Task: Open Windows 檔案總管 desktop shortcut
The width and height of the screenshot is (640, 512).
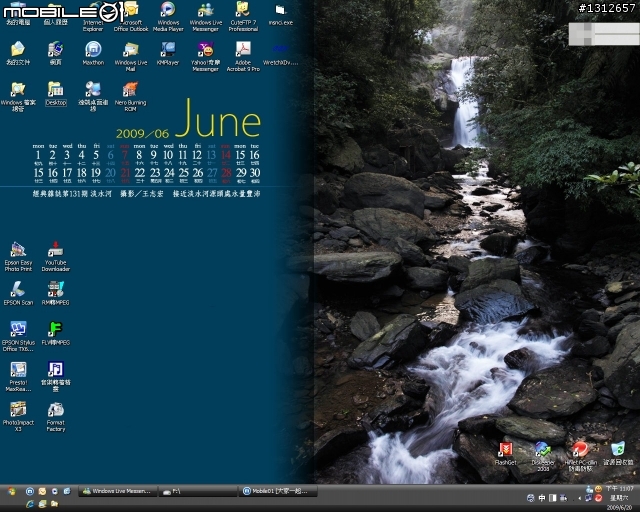Action: tap(18, 96)
